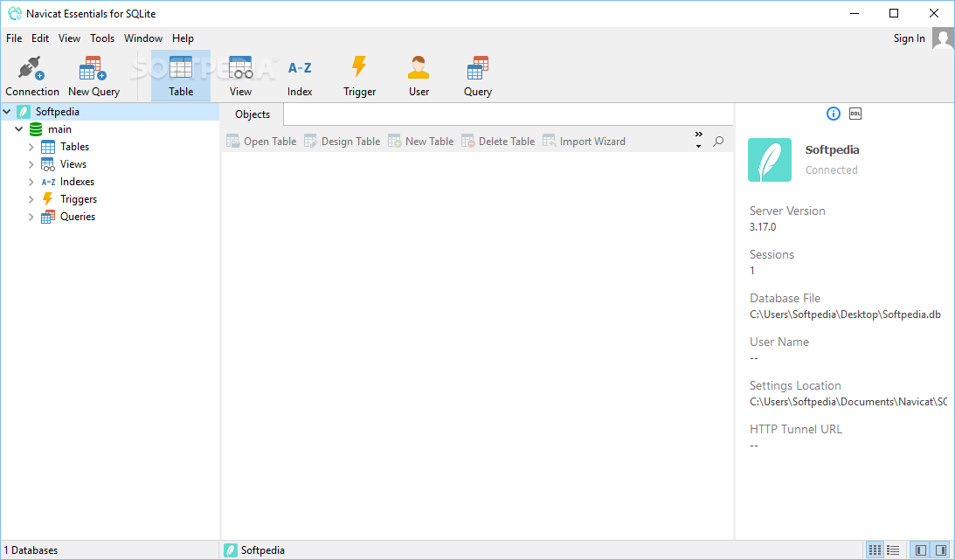Expand the Views node
This screenshot has width=955, height=560.
(31, 164)
